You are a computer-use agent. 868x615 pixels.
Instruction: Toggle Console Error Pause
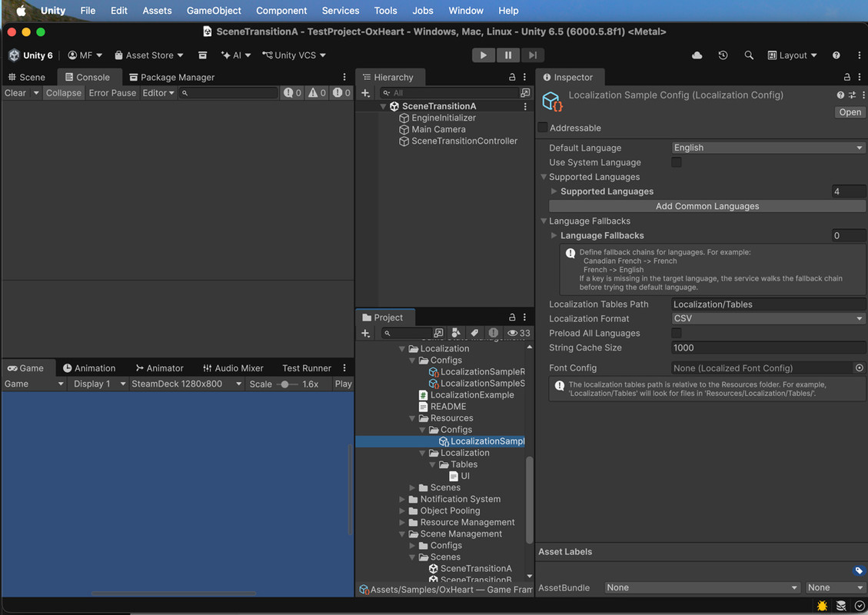pos(112,93)
